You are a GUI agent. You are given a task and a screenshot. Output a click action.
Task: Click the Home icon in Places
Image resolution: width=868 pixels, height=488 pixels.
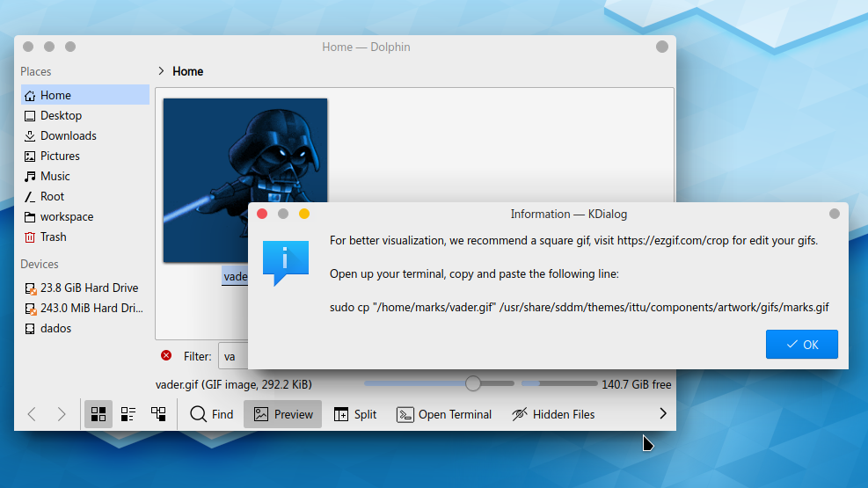click(30, 96)
